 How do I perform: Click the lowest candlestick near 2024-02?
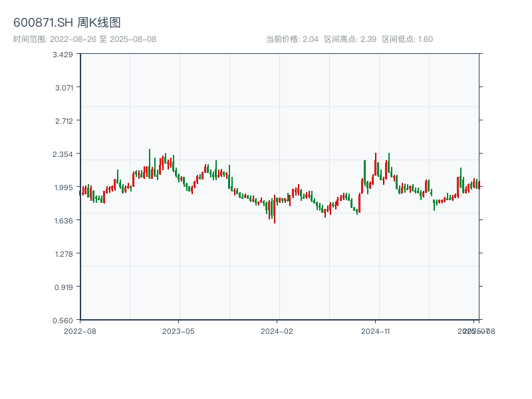[x=274, y=210]
